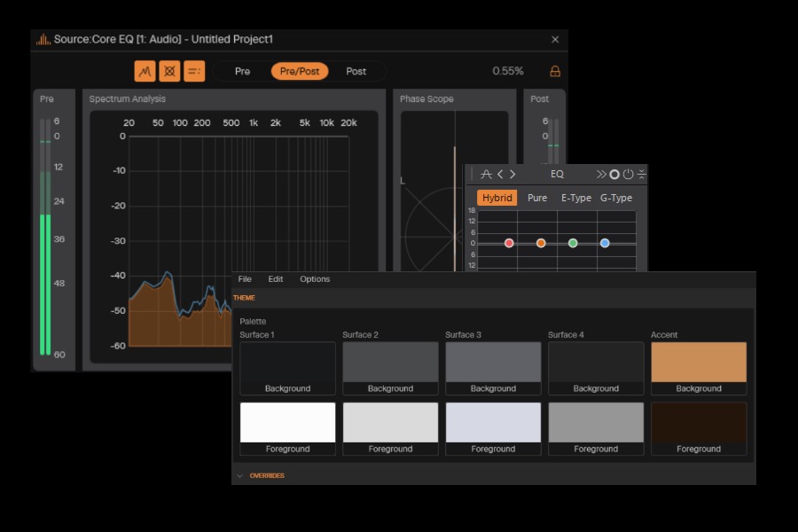This screenshot has width=798, height=532.
Task: Select the Pre analysis mode
Action: pos(242,71)
